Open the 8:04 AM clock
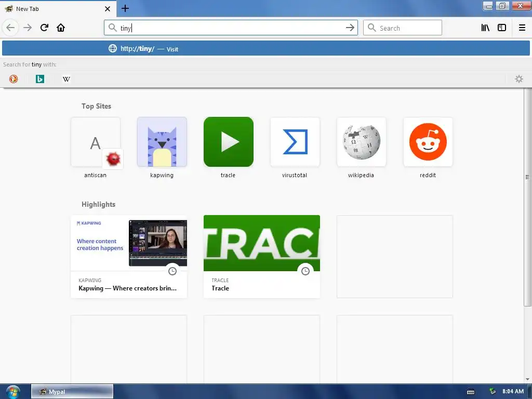The height and width of the screenshot is (399, 532). coord(513,391)
